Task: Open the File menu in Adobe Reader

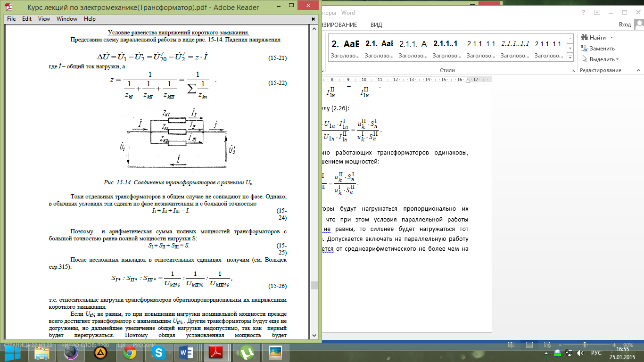Action: click(x=11, y=19)
